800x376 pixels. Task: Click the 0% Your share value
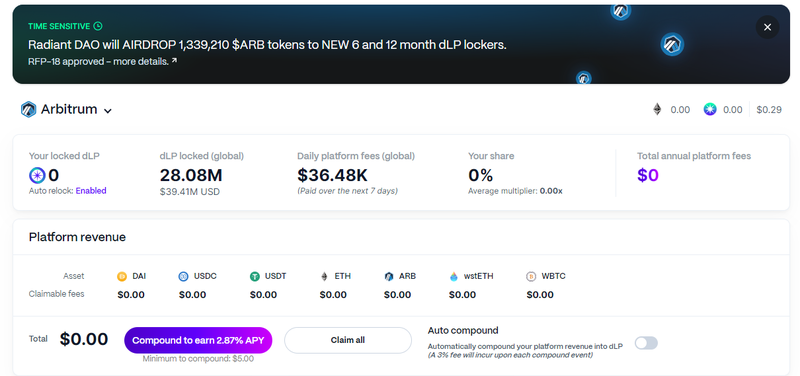click(x=481, y=176)
